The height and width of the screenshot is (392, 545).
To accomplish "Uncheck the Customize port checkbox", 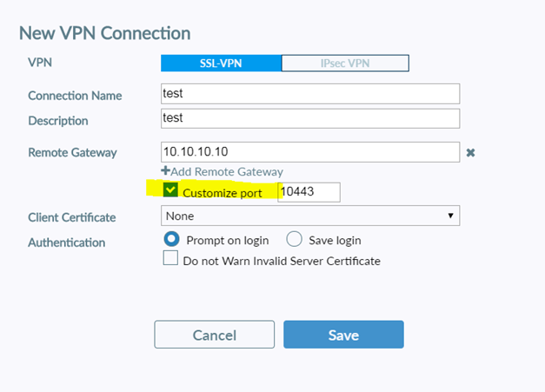I will pos(171,191).
